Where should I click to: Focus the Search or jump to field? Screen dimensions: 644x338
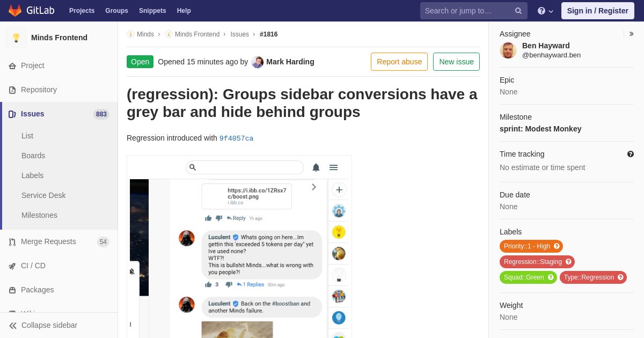468,11
